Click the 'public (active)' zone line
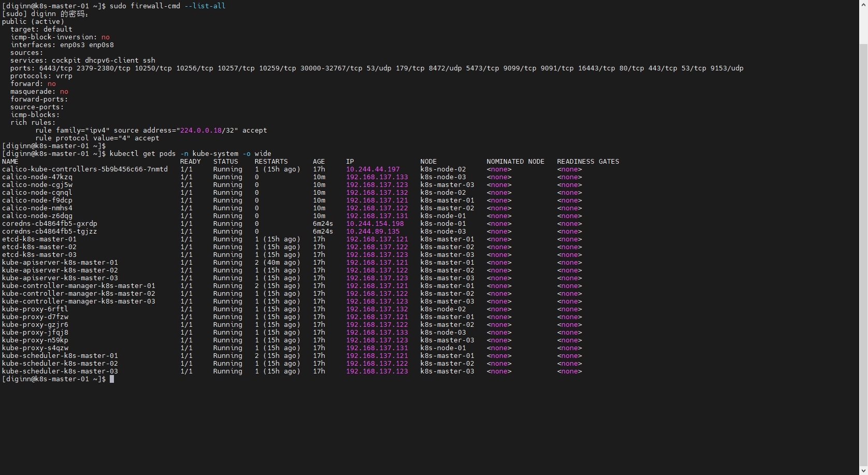 [x=33, y=22]
